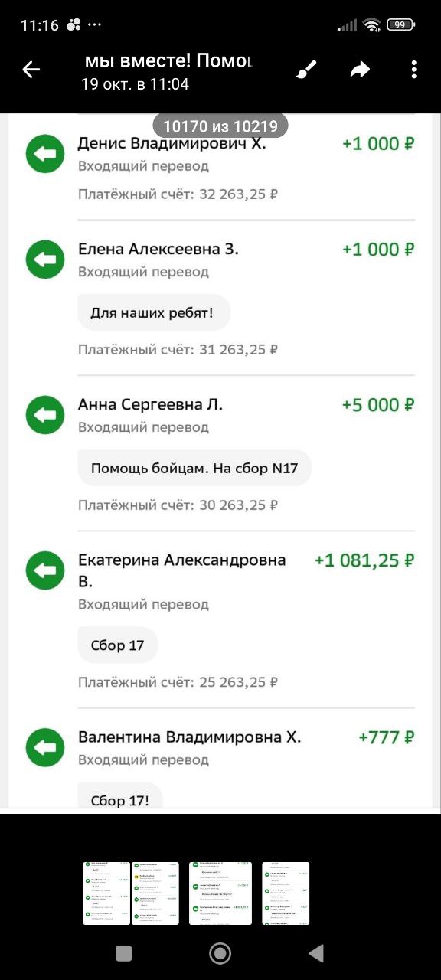Tap the green arrow beside Денис Владимирович Х.
The height and width of the screenshot is (980, 441).
(x=46, y=154)
